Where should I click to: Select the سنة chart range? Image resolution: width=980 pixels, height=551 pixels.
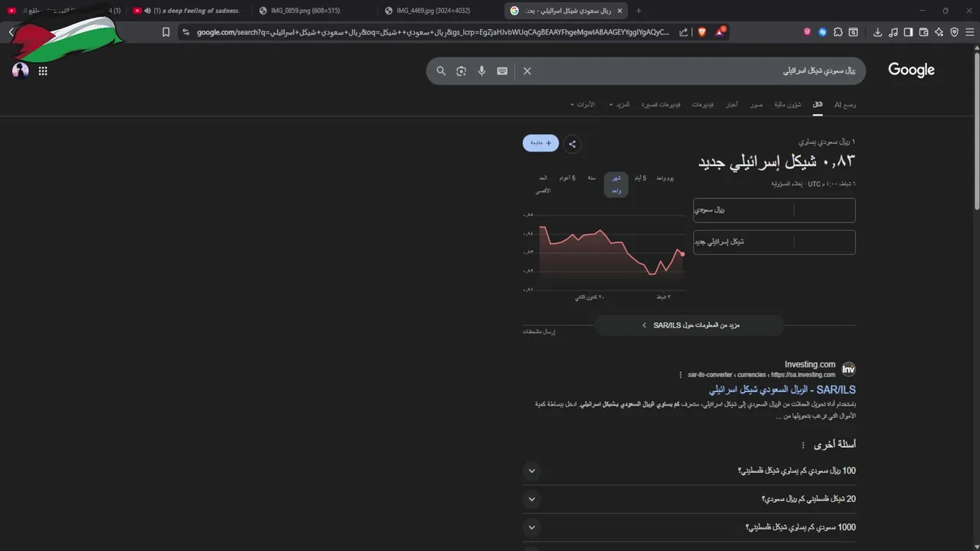[x=592, y=178]
